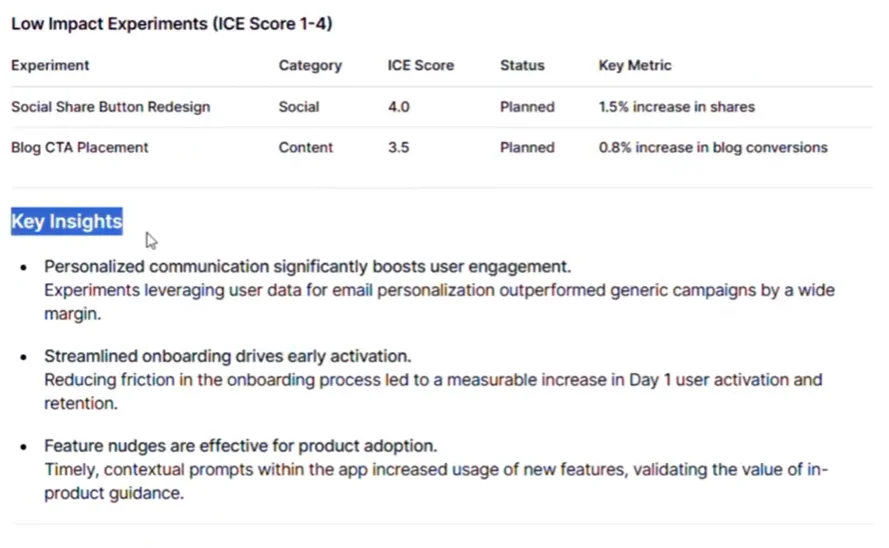Screen dimensions: 889x548
Task: Click the 1.5% increase in shares cell
Action: 677,107
